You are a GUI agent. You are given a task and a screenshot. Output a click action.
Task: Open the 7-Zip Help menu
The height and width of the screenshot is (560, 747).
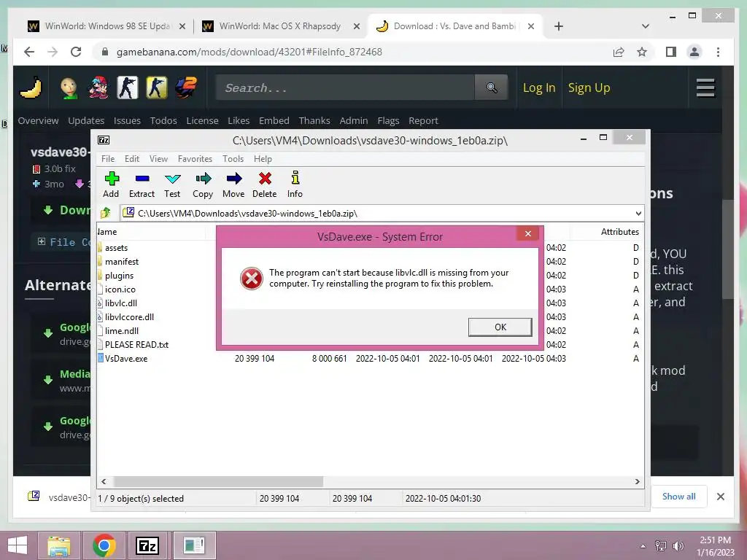click(263, 158)
